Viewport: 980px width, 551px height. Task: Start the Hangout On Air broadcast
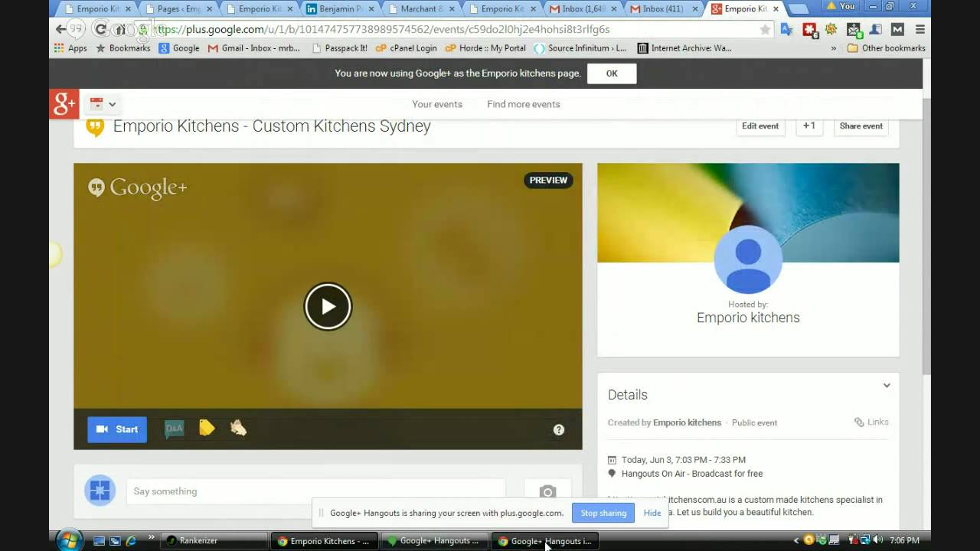click(x=117, y=429)
